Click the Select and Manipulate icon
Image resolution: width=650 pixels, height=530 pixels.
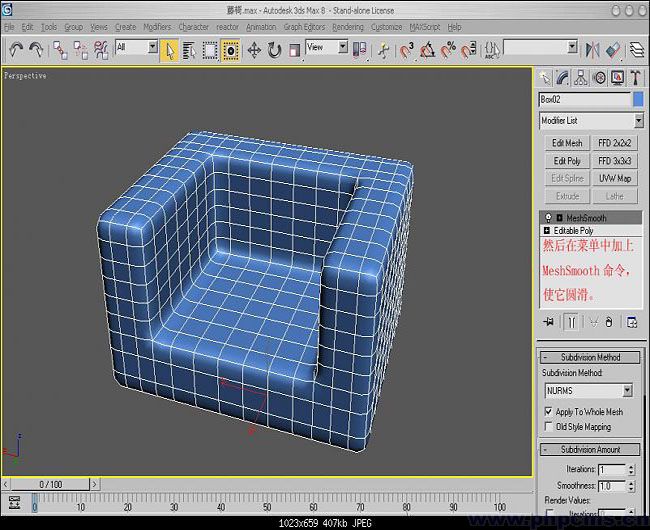[x=384, y=51]
